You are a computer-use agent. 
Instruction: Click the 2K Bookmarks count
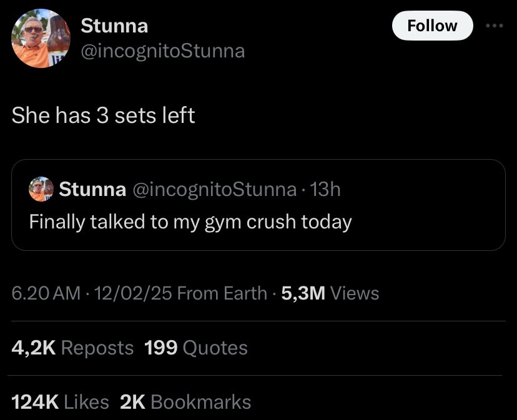185,402
